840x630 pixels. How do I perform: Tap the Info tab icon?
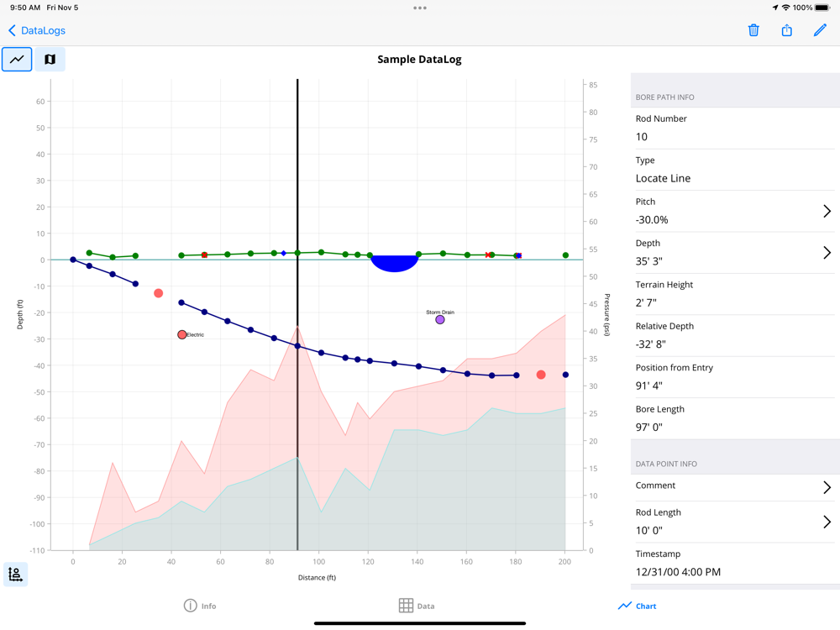(191, 606)
